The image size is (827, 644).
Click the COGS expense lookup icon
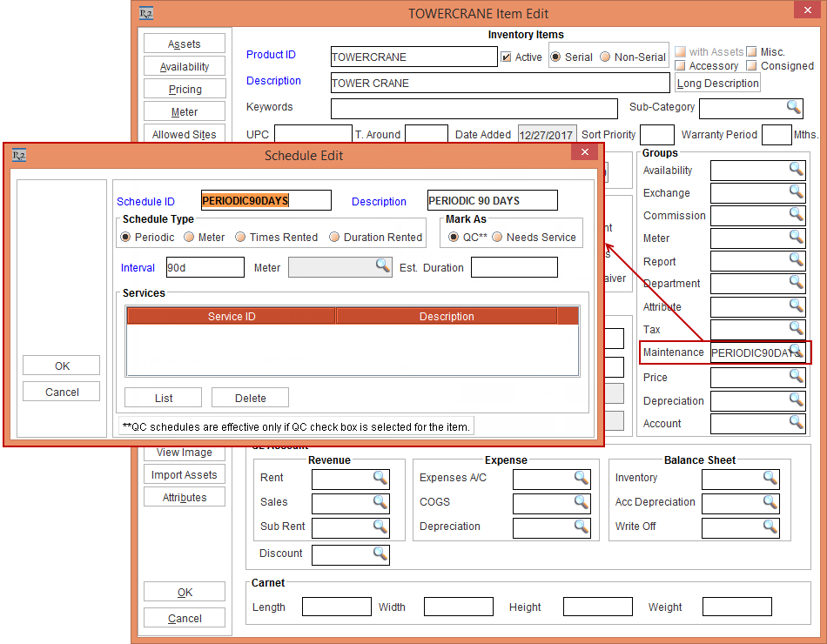(x=581, y=502)
